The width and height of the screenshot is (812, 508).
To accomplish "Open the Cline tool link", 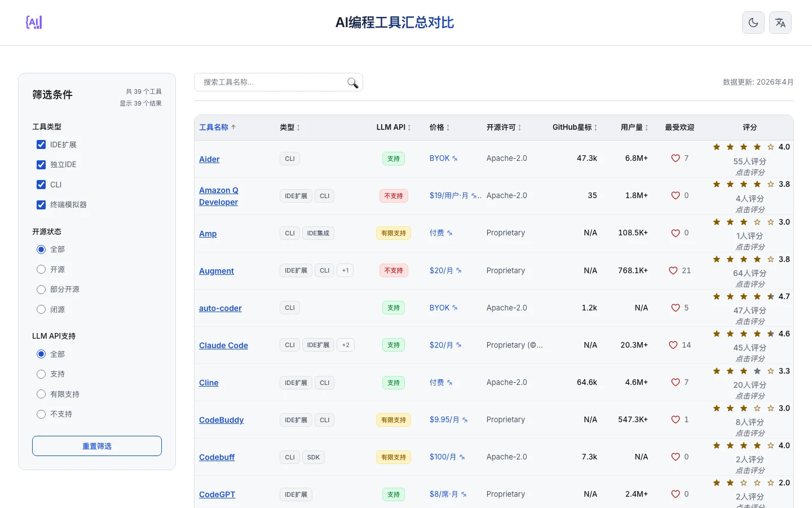I will 209,383.
